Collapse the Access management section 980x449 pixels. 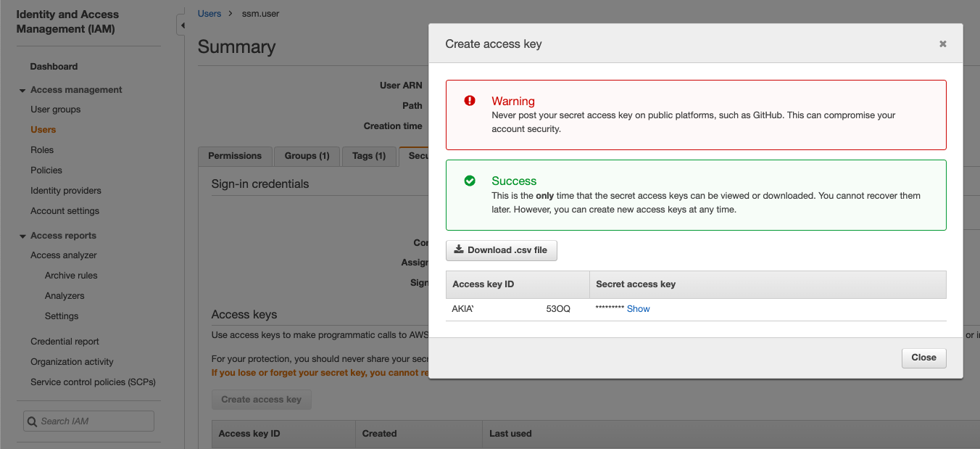[x=22, y=89]
